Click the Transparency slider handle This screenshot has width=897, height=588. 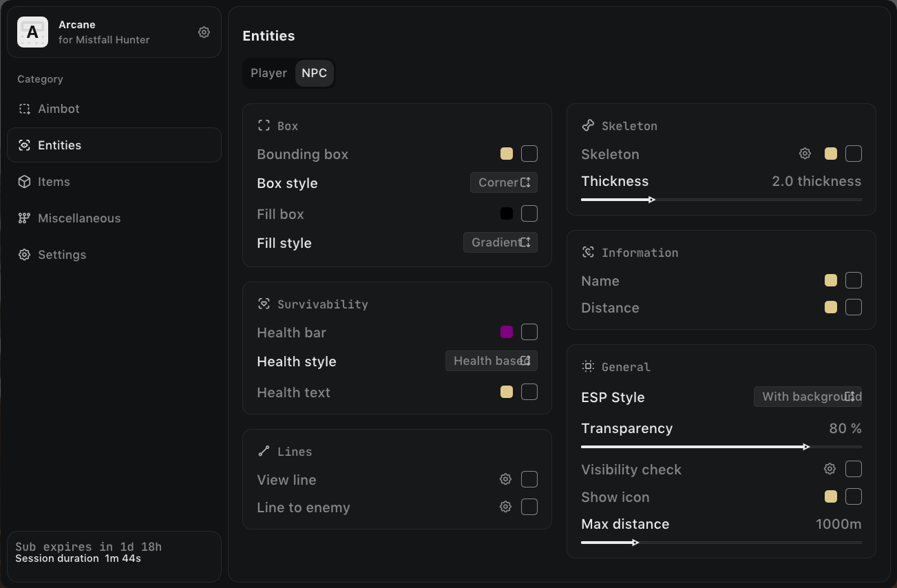806,447
